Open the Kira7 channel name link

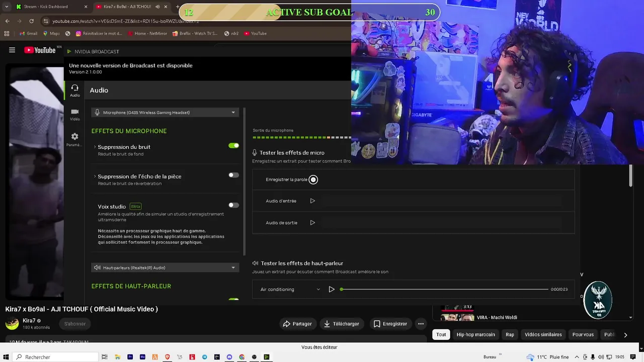[x=29, y=321]
